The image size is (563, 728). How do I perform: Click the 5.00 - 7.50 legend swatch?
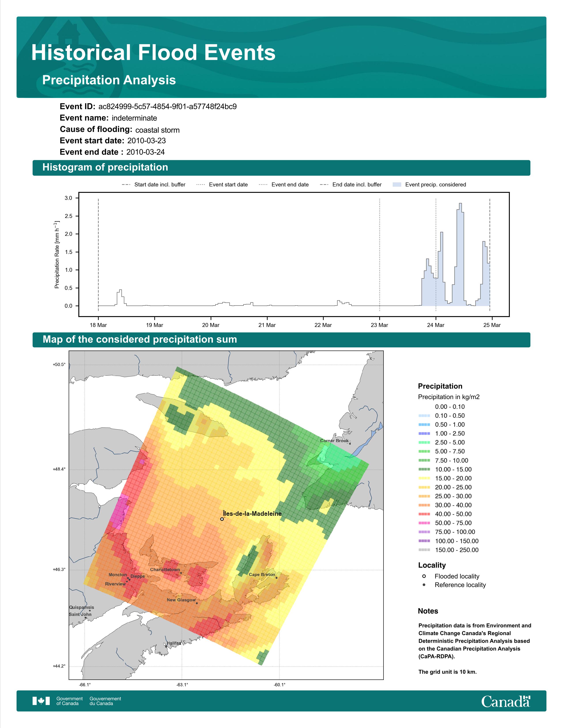coord(424,451)
